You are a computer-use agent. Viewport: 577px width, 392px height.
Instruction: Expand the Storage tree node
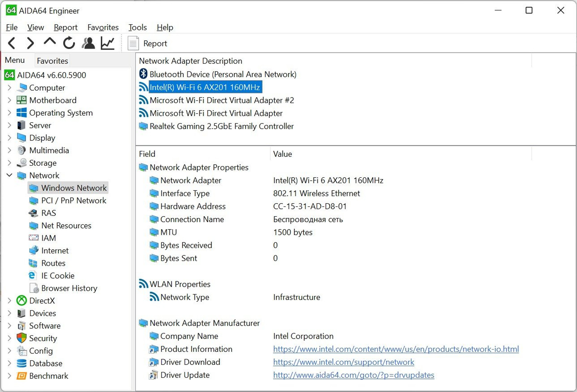click(9, 163)
